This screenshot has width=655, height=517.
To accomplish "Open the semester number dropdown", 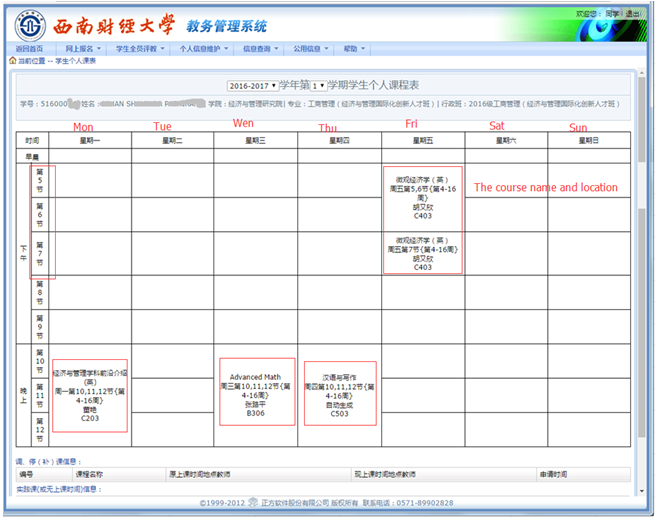I will click(x=319, y=86).
